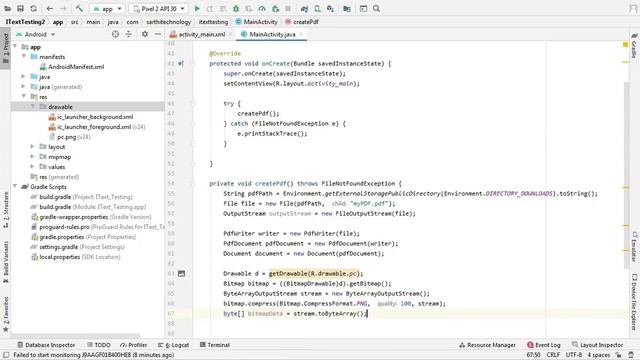Screen dimensions: 640x360
Task: Open Device File Explorer toolbar folder icon
Action: 347,9
